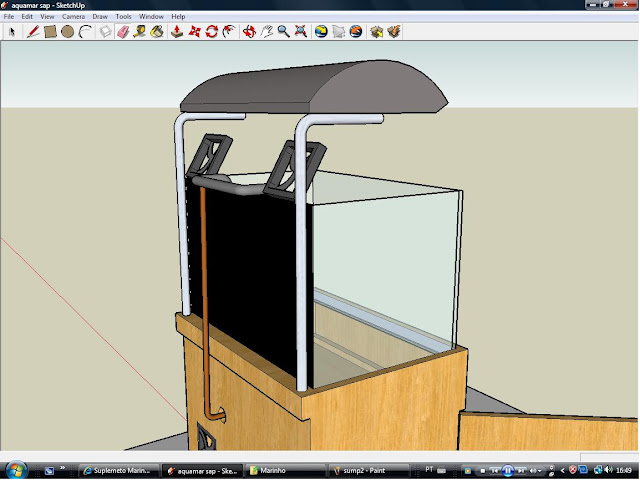The height and width of the screenshot is (480, 640).
Task: Click the media player volume button
Action: coord(534,471)
